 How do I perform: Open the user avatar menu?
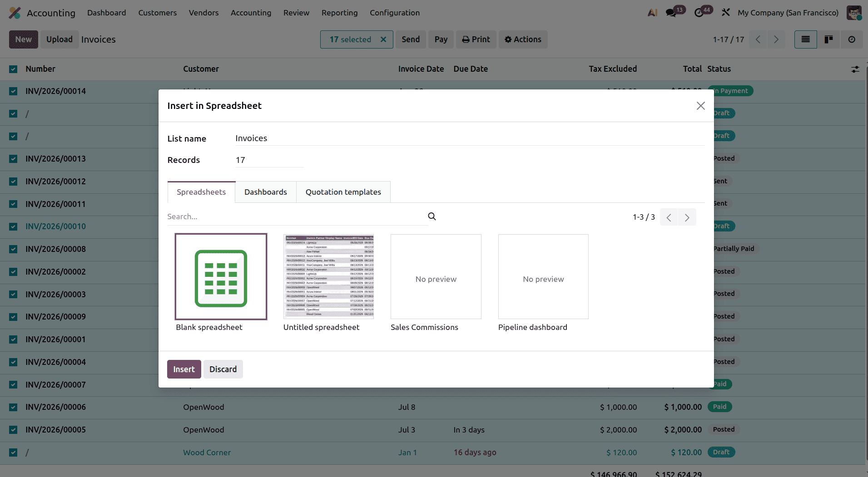(x=854, y=13)
